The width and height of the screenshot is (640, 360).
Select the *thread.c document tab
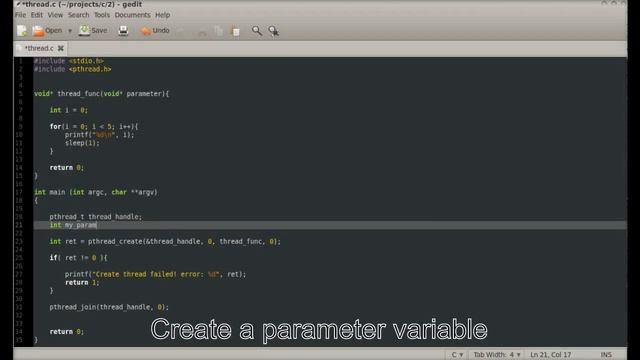(x=39, y=48)
